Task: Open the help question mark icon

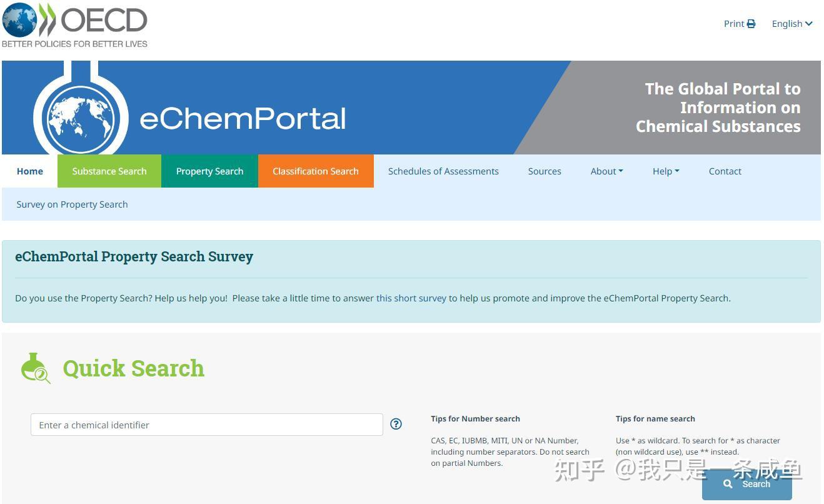Action: click(x=396, y=424)
